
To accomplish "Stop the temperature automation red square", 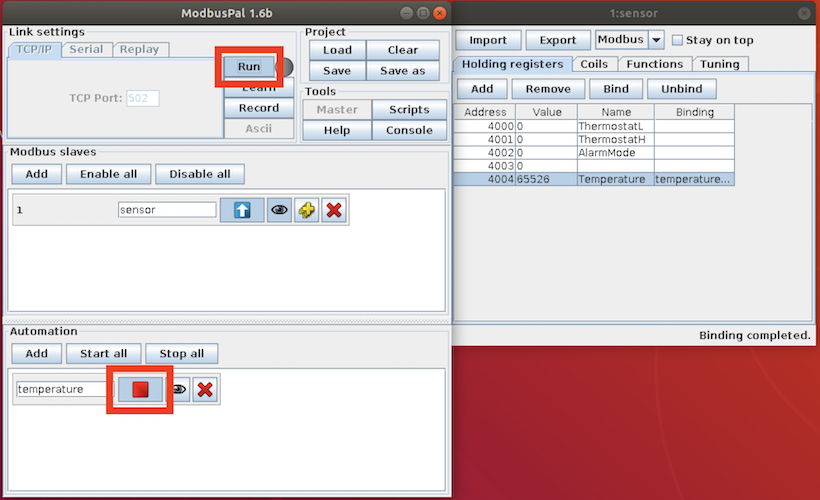I will pyautogui.click(x=140, y=390).
